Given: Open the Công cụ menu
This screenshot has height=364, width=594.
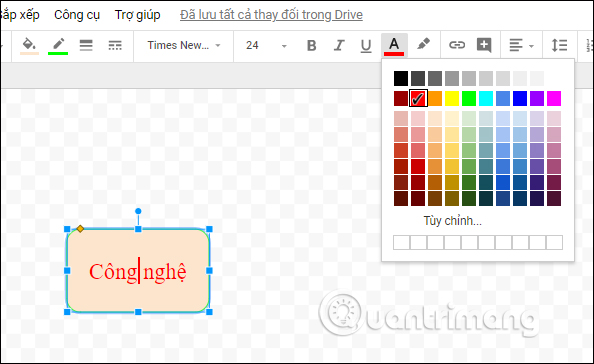Looking at the screenshot, I should (x=77, y=15).
